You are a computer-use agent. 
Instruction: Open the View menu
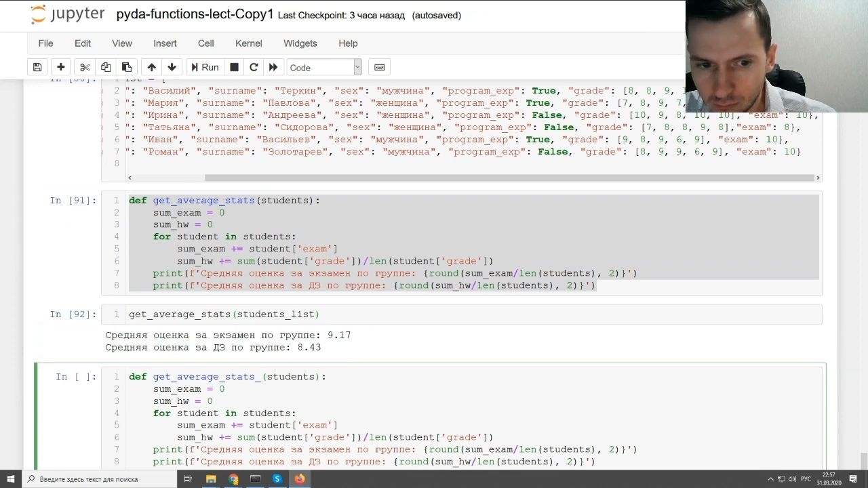pos(122,43)
